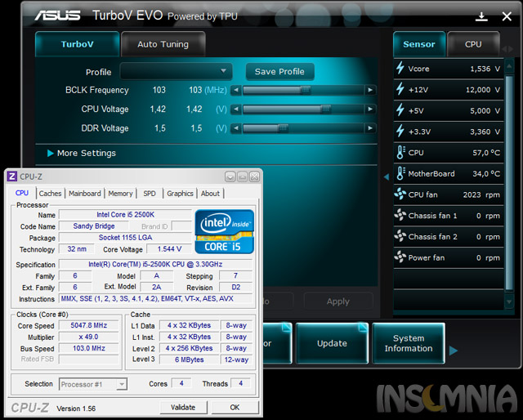Click the +5V lightning bolt icon
The image size is (523, 420).
[x=400, y=110]
